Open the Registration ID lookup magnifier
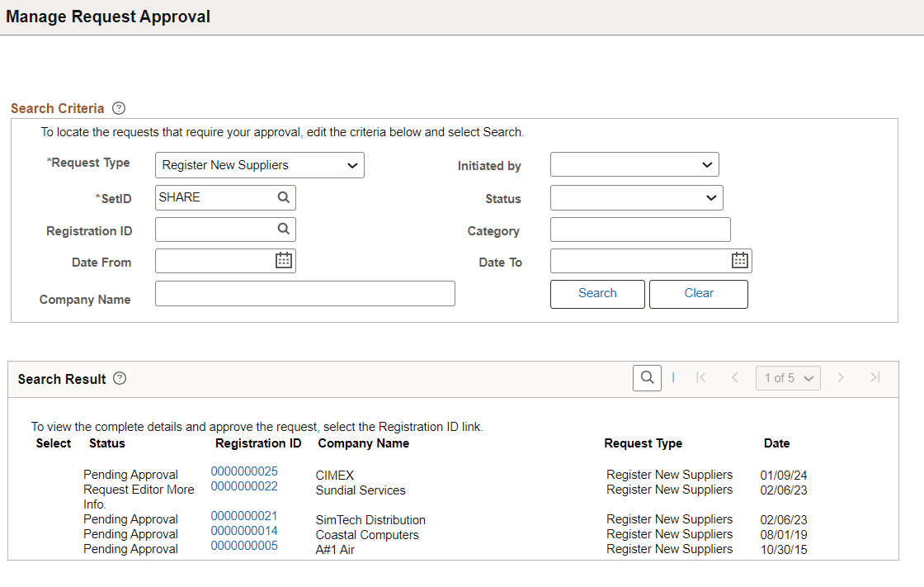Image resolution: width=924 pixels, height=587 pixels. pyautogui.click(x=284, y=229)
